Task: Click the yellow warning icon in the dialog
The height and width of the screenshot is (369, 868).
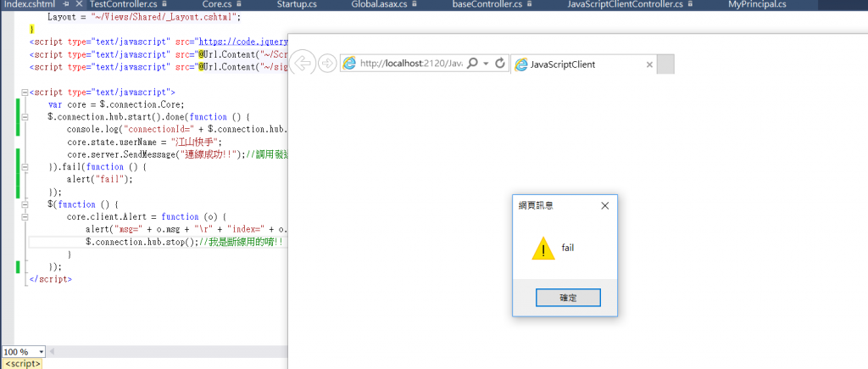Action: pyautogui.click(x=543, y=249)
